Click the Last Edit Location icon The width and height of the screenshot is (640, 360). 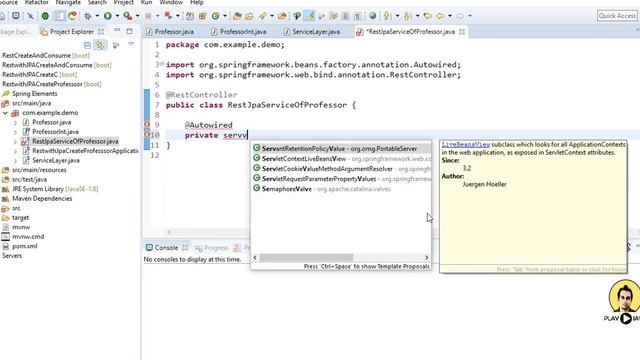coord(427,16)
